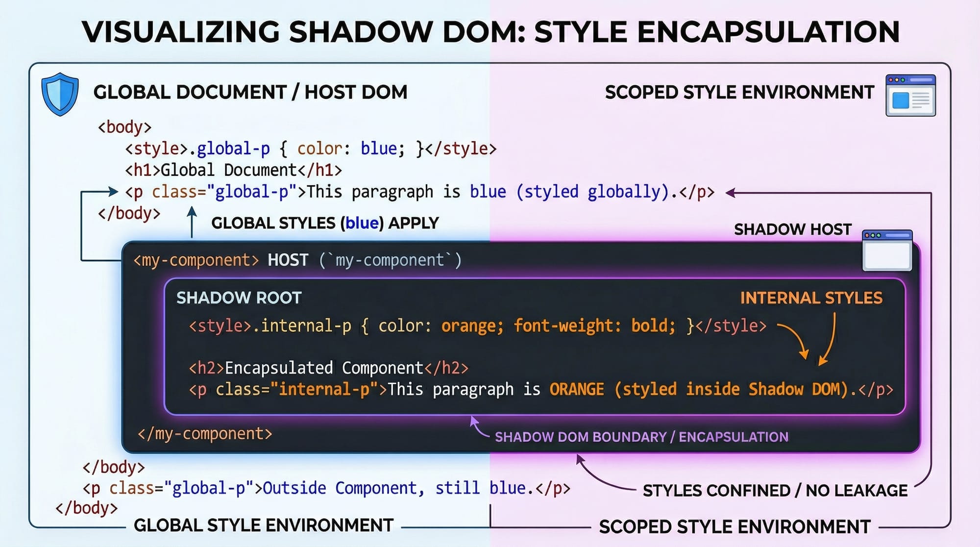This screenshot has width=980, height=547.
Task: Click the browser window icon beside Scoped Style Environment
Action: tap(910, 96)
